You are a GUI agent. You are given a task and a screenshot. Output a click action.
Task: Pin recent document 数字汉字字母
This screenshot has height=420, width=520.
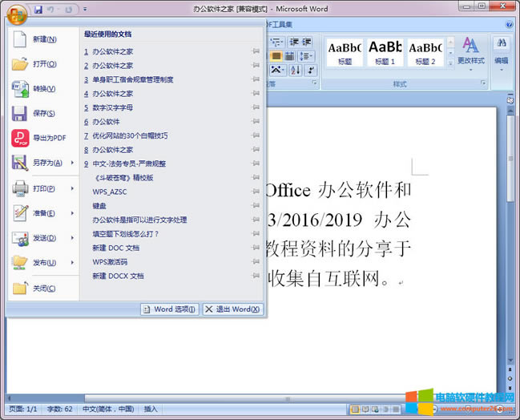coord(256,107)
